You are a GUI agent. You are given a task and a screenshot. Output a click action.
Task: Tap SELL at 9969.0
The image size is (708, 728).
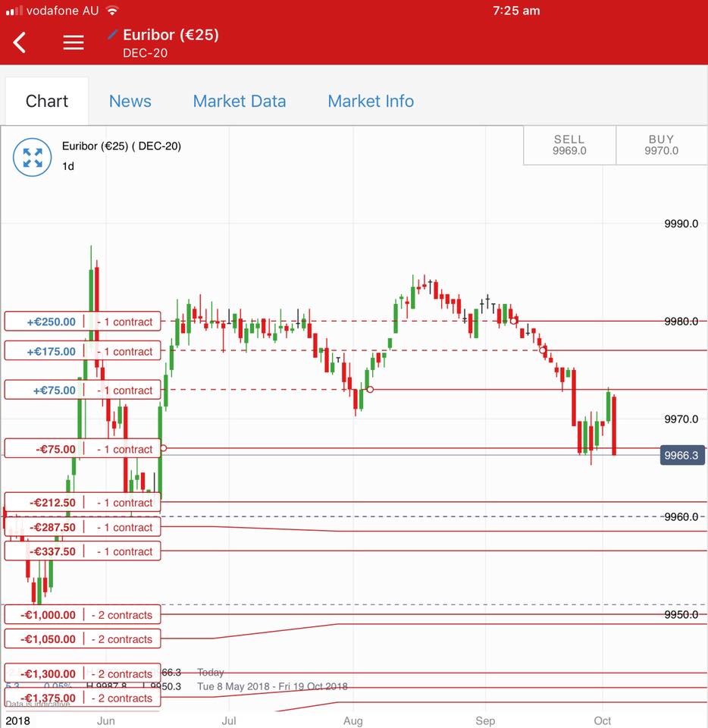point(569,145)
